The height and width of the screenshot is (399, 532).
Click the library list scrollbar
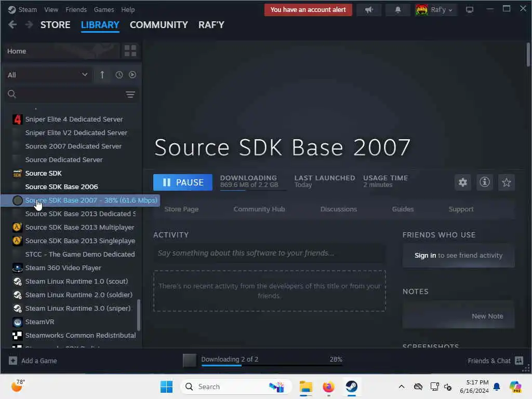click(x=138, y=315)
